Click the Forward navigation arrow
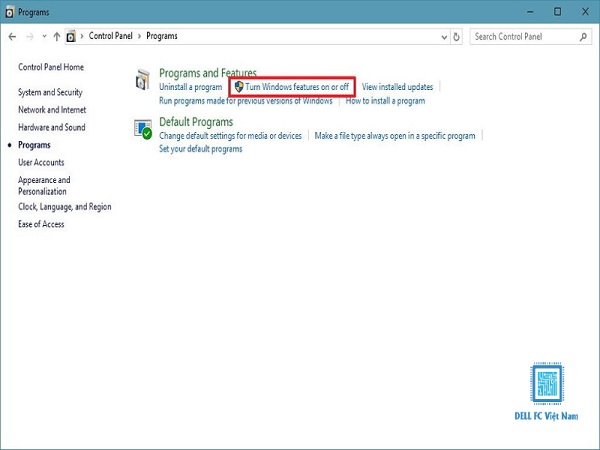The height and width of the screenshot is (450, 600). (x=30, y=37)
